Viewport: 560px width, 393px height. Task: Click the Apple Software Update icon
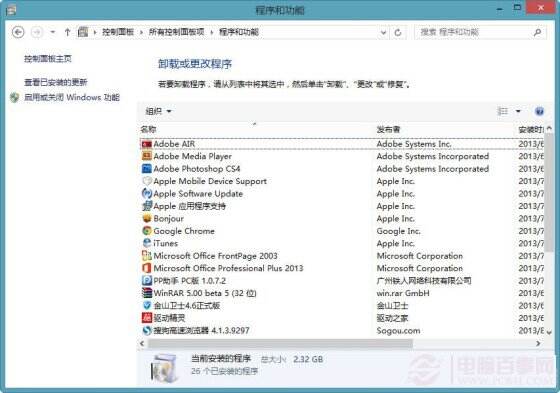click(146, 194)
